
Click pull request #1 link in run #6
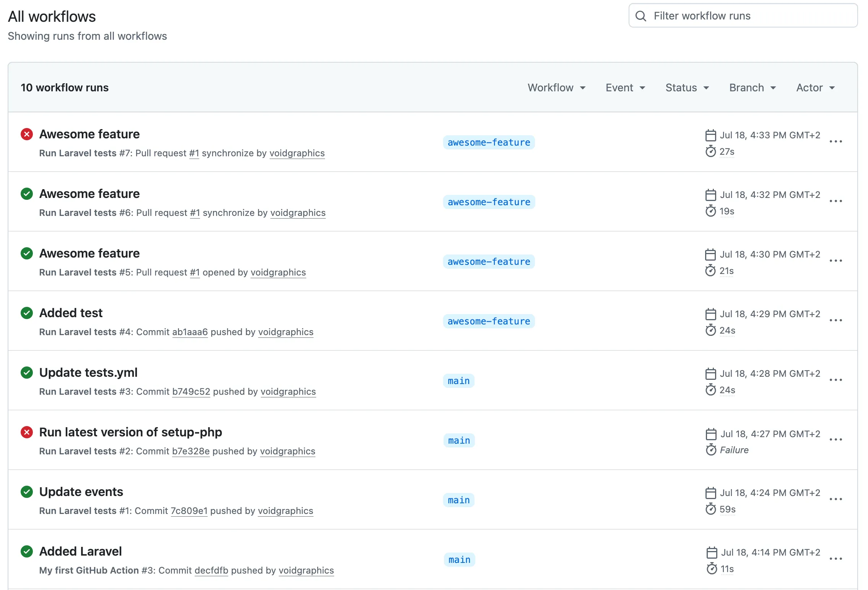[x=195, y=213]
